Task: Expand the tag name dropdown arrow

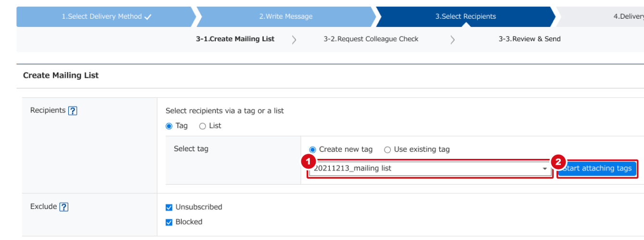Action: click(545, 169)
